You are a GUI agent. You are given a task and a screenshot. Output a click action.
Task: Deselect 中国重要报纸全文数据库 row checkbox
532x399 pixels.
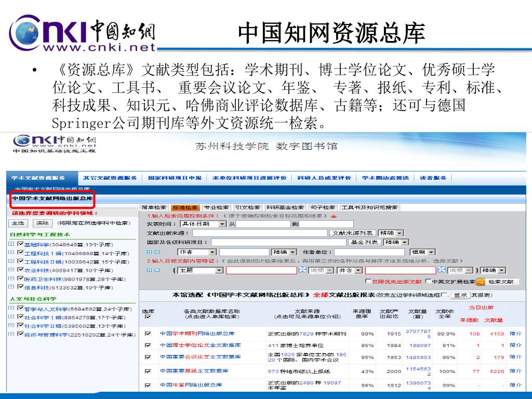(148, 371)
